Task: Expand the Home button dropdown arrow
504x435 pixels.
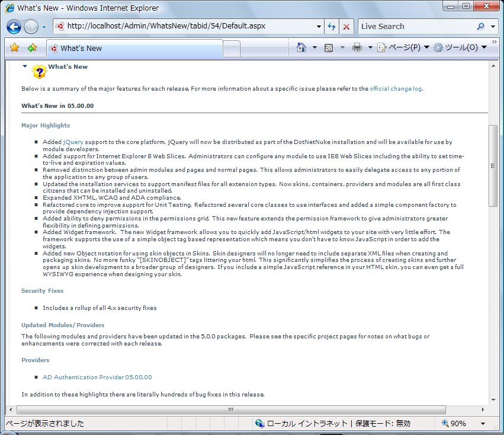Action: coord(314,47)
